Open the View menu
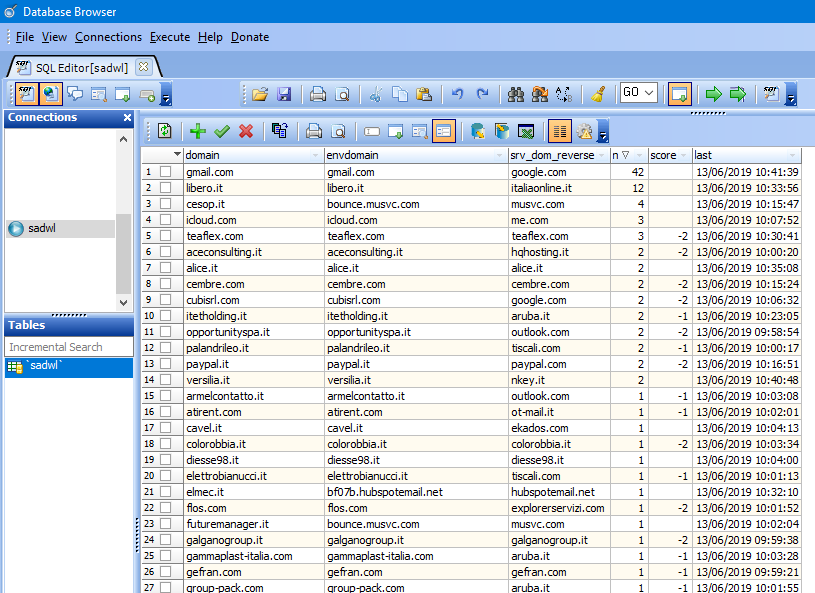The image size is (815, 593). tap(54, 37)
